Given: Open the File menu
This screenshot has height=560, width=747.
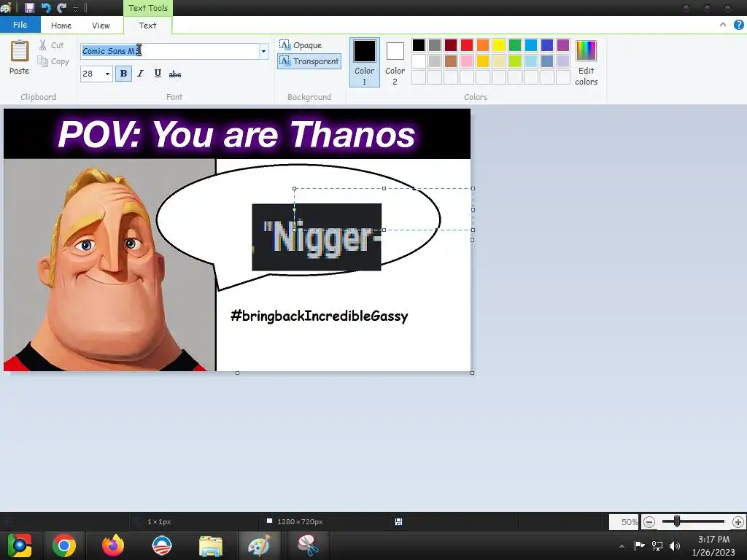Looking at the screenshot, I should 20,25.
